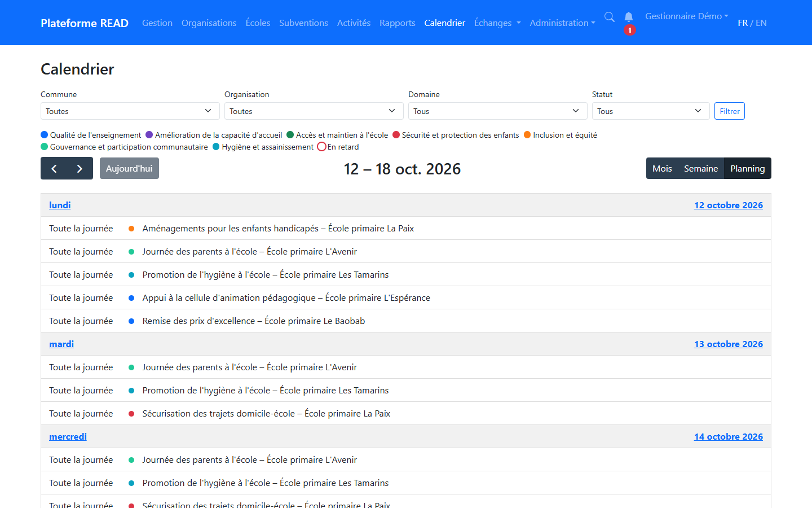Click Sécurité et protection des enfants swatch
Image resolution: width=812 pixels, height=508 pixels.
pos(396,135)
